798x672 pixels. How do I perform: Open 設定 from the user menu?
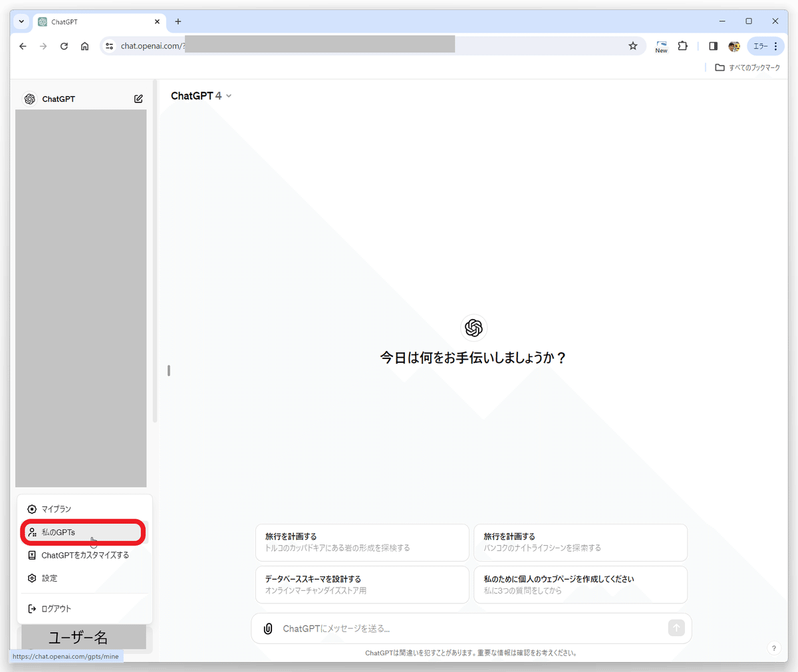[x=85, y=578]
